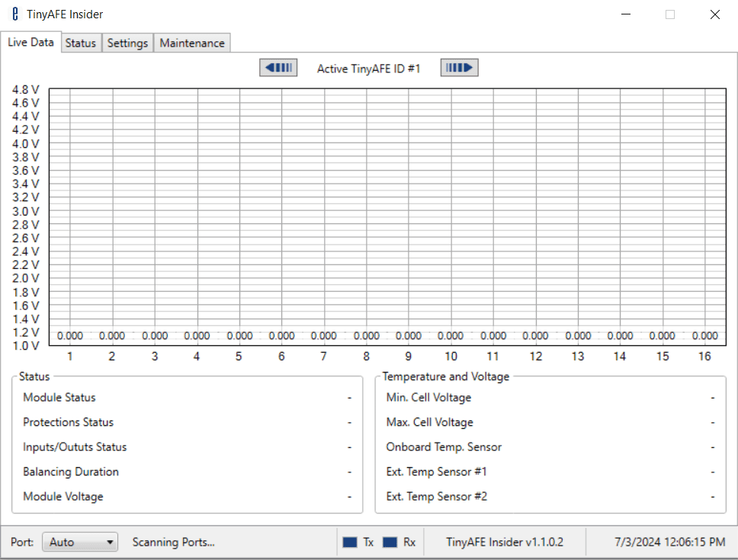Click the Module Voltage label
738x560 pixels.
(x=63, y=497)
